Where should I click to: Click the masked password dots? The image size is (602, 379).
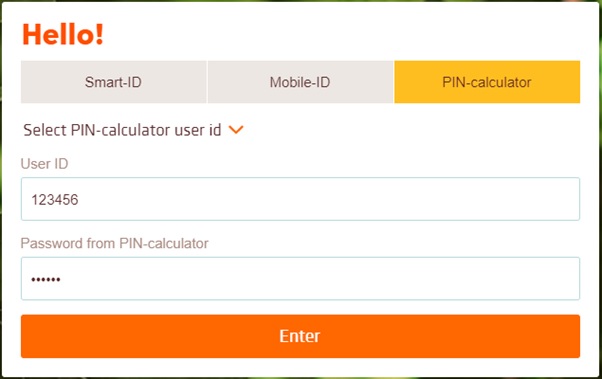tap(46, 280)
